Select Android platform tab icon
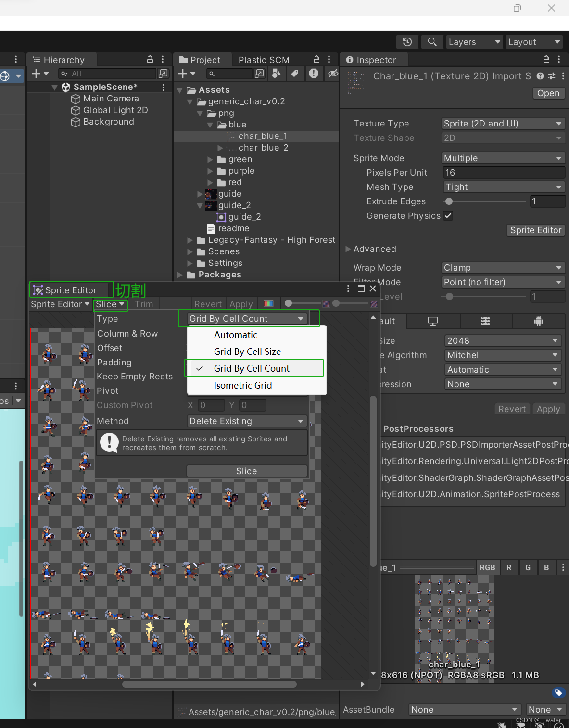 click(x=539, y=321)
